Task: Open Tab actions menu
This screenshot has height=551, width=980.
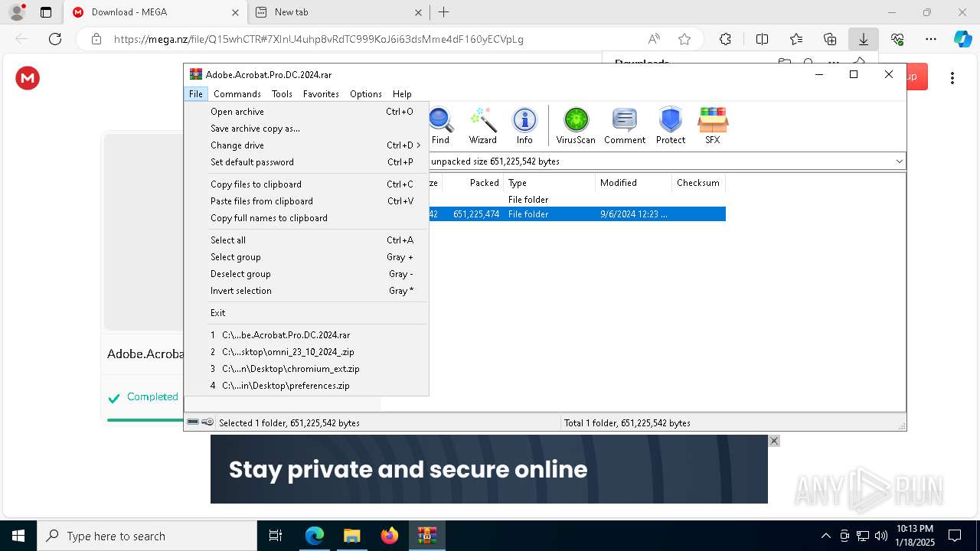Action: pos(46,12)
